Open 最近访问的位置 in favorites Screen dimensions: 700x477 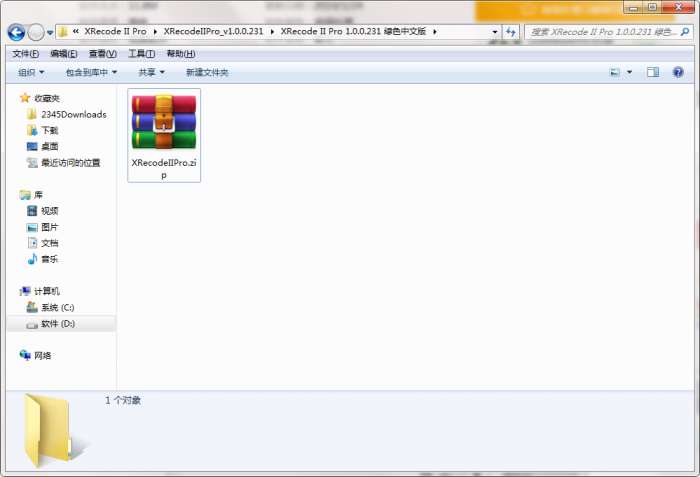[71, 163]
